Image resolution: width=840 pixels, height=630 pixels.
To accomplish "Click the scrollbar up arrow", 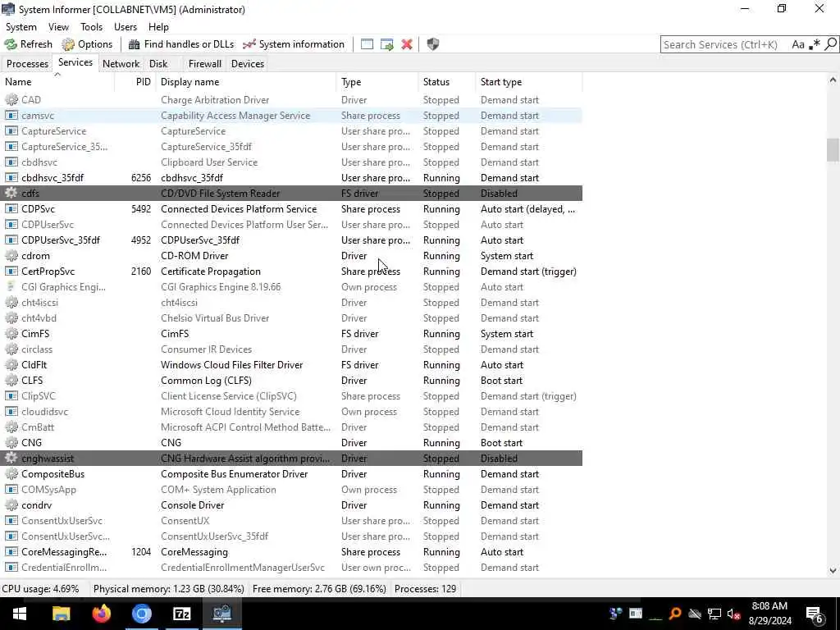I will (x=833, y=80).
